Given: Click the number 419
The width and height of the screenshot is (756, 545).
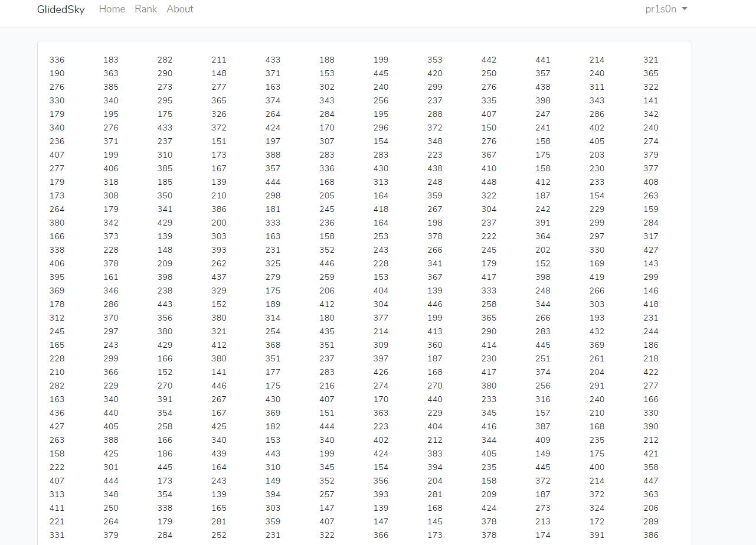Looking at the screenshot, I should [597, 277].
